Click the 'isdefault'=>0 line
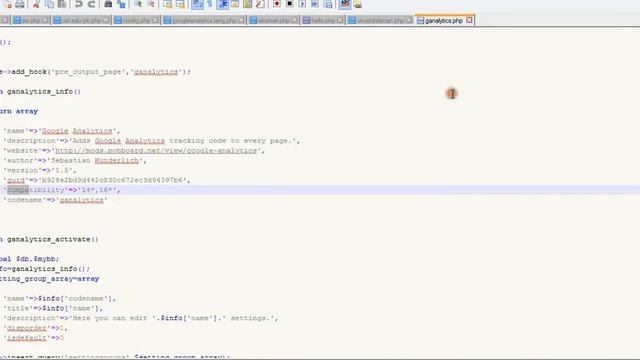 coord(33,338)
